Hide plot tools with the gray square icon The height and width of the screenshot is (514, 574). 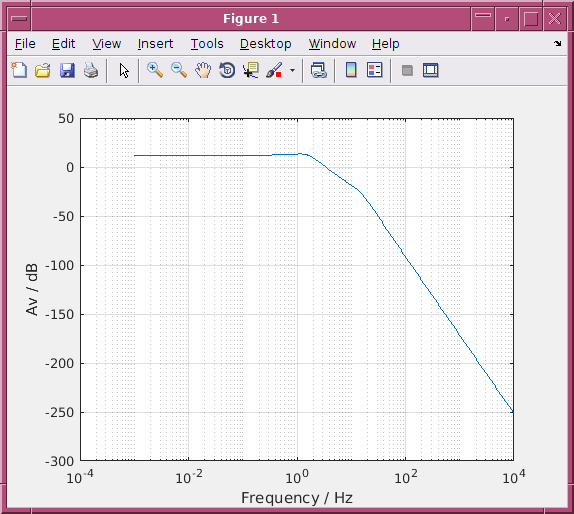point(407,70)
